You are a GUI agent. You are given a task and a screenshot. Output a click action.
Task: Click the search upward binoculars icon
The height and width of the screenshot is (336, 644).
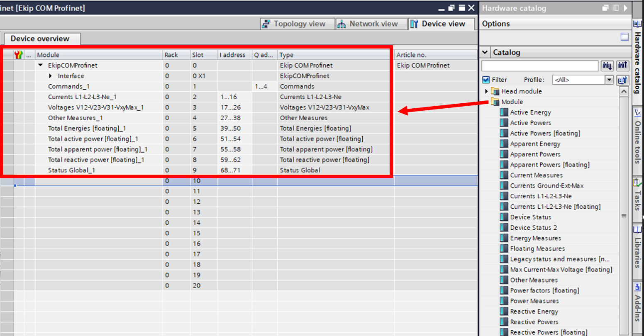(x=622, y=66)
